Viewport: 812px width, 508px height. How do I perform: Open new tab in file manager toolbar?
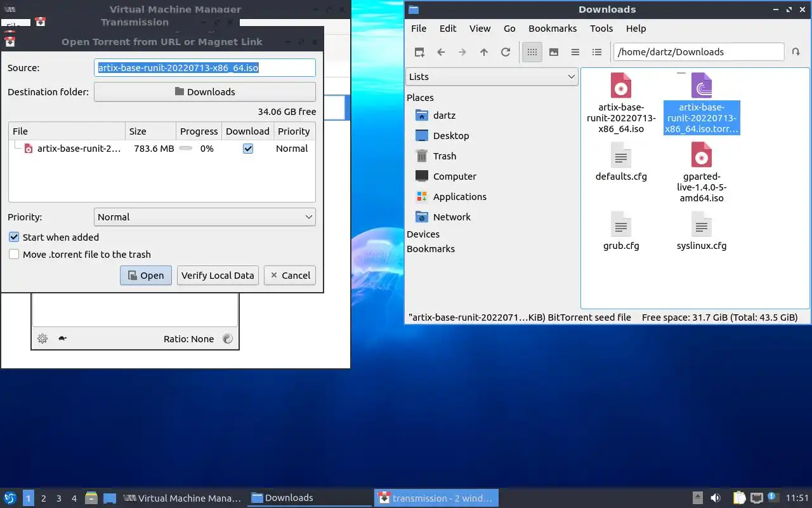tap(419, 52)
